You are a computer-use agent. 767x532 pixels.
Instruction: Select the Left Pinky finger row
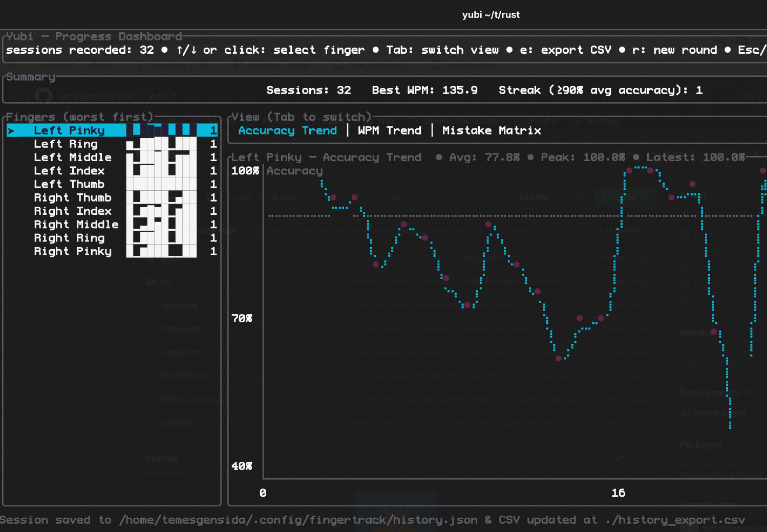[x=112, y=130]
